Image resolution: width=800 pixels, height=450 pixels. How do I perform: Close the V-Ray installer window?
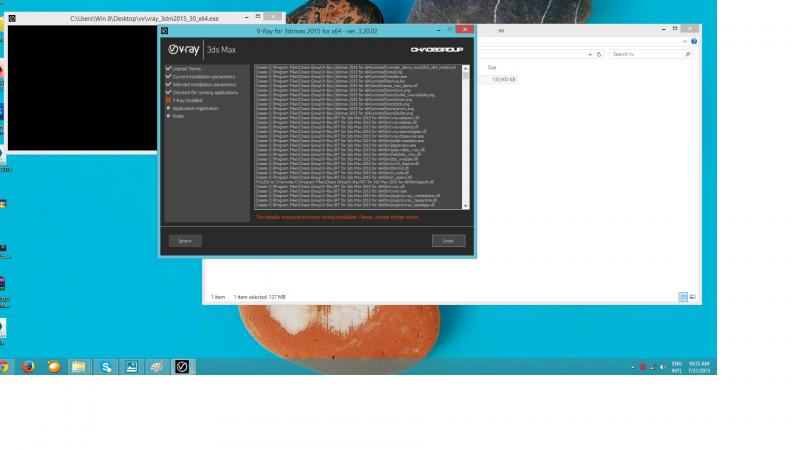[464, 30]
